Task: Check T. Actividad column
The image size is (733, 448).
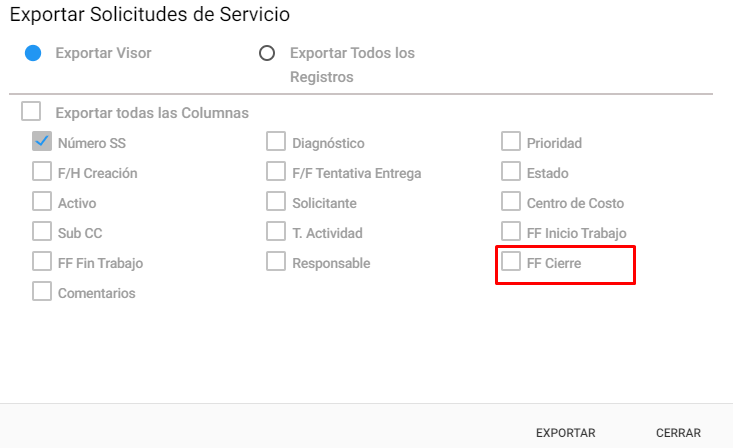Action: click(276, 231)
